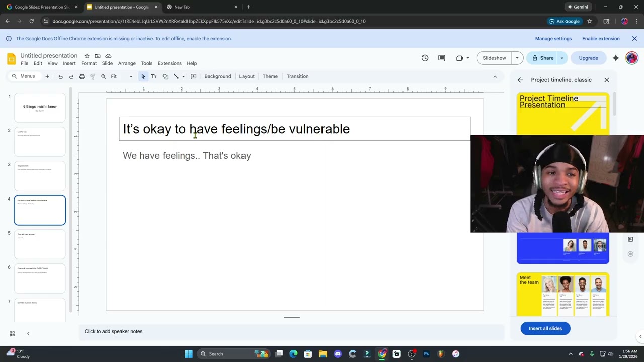Open the Slideshow options dropdown arrow
The width and height of the screenshot is (644, 362).
point(517,58)
